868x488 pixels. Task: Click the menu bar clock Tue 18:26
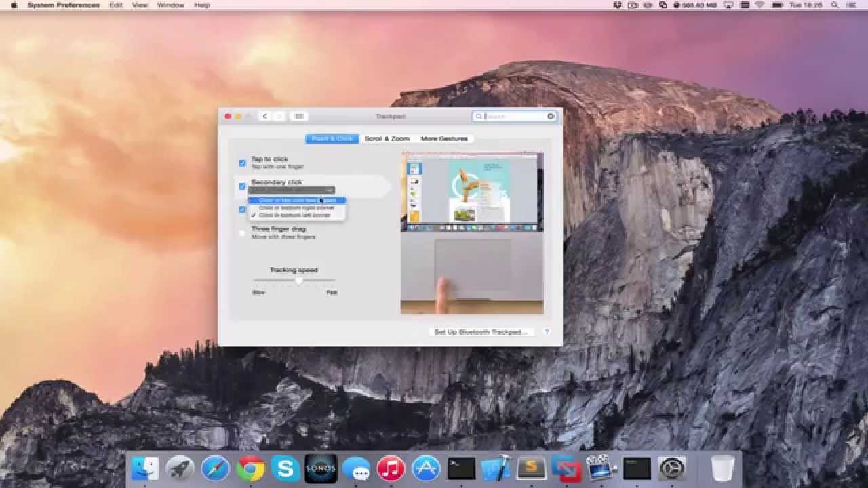(806, 5)
